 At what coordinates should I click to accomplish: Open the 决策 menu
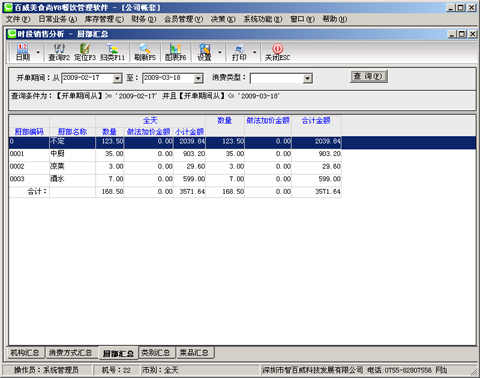[223, 19]
